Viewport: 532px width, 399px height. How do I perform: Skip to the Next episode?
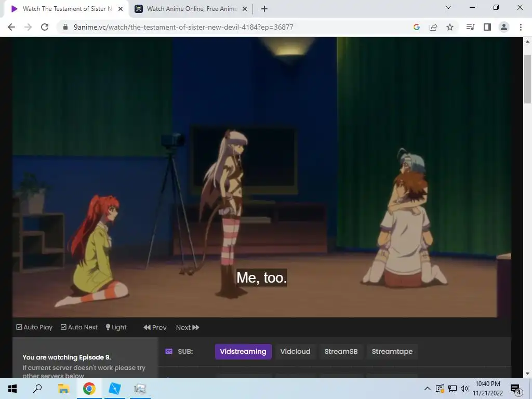point(188,327)
